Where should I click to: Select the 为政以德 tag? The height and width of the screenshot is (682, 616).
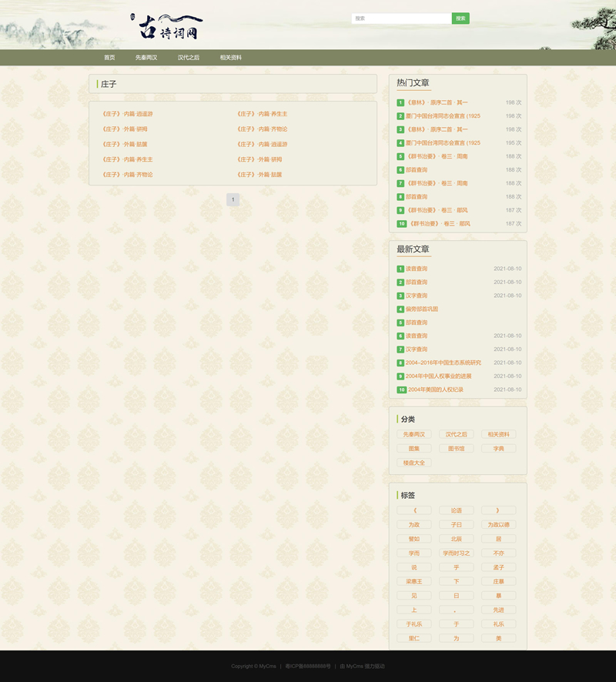click(498, 525)
